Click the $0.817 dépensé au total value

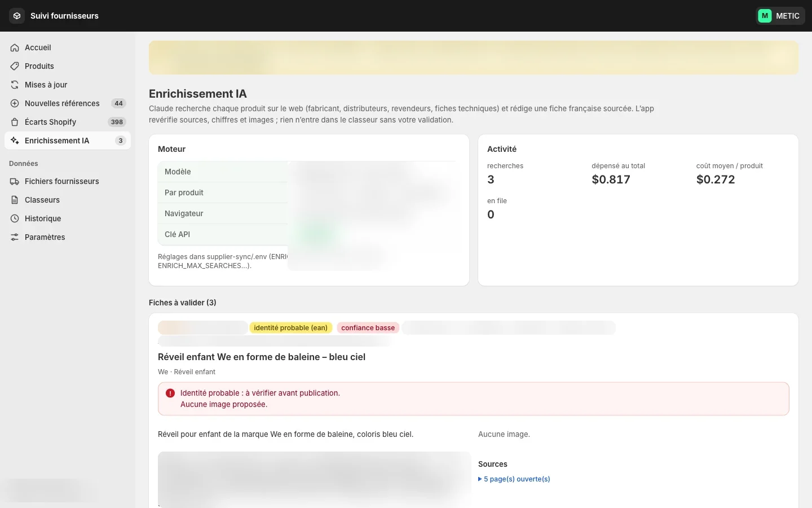(611, 179)
